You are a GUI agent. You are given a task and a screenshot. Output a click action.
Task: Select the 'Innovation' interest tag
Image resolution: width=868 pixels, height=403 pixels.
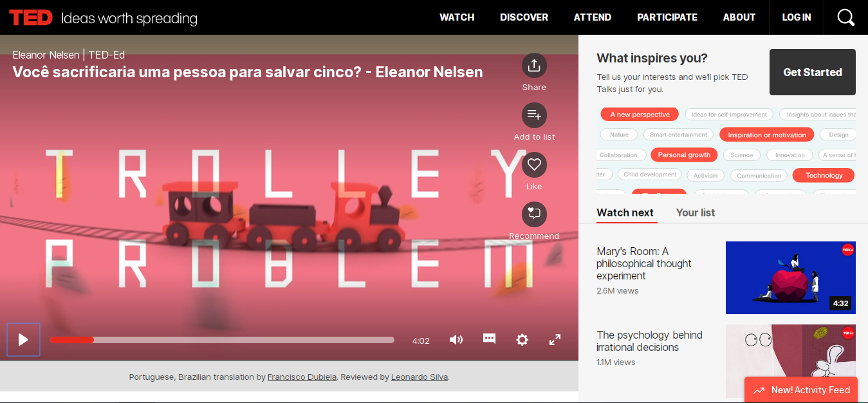coord(790,155)
